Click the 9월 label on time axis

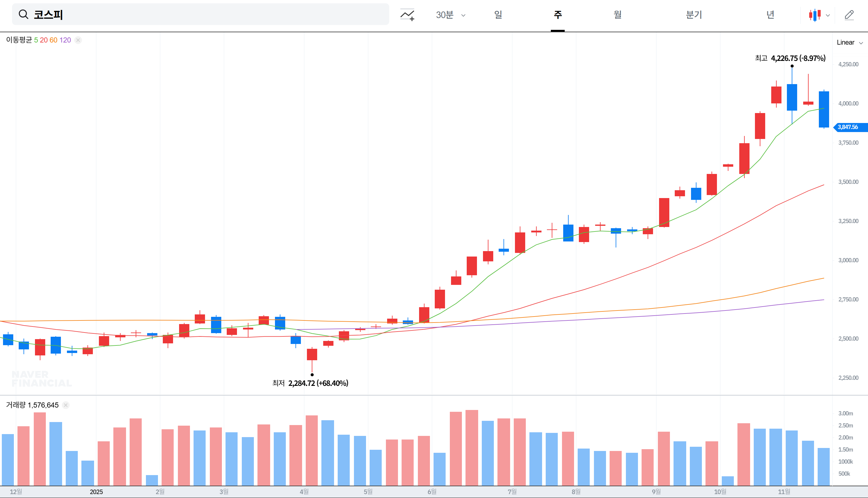[656, 492]
